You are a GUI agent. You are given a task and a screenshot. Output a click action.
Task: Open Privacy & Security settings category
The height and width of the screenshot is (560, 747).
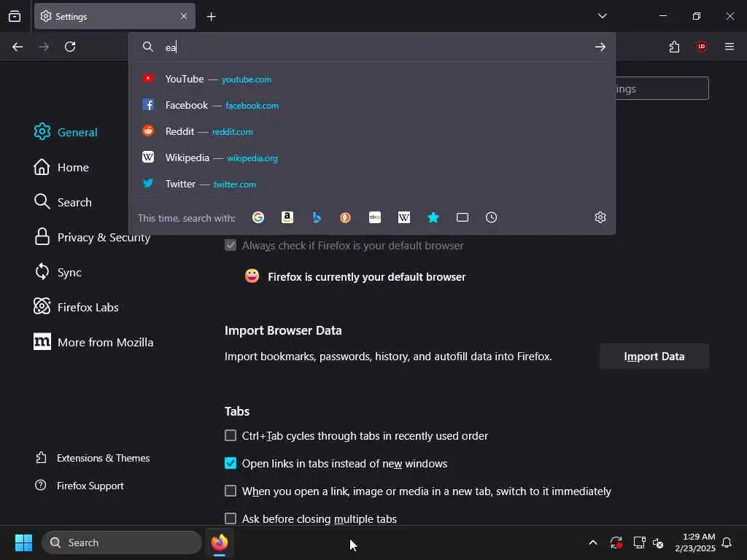92,237
